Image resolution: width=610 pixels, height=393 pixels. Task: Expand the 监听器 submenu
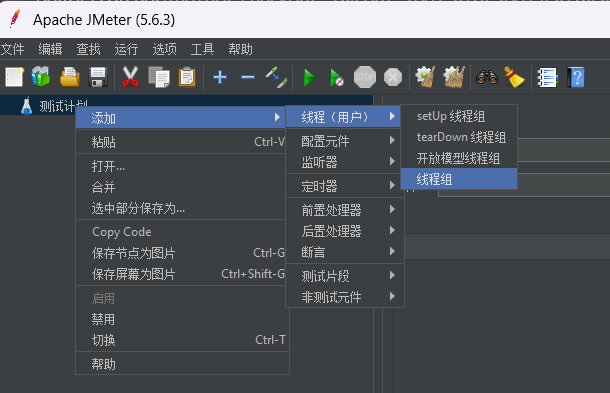345,162
